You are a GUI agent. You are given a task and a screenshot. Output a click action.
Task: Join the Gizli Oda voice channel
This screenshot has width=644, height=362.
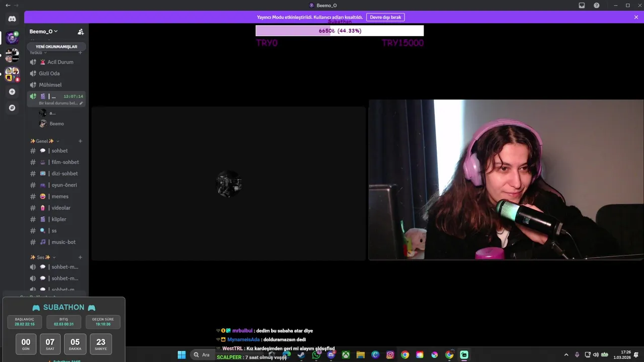56,73
